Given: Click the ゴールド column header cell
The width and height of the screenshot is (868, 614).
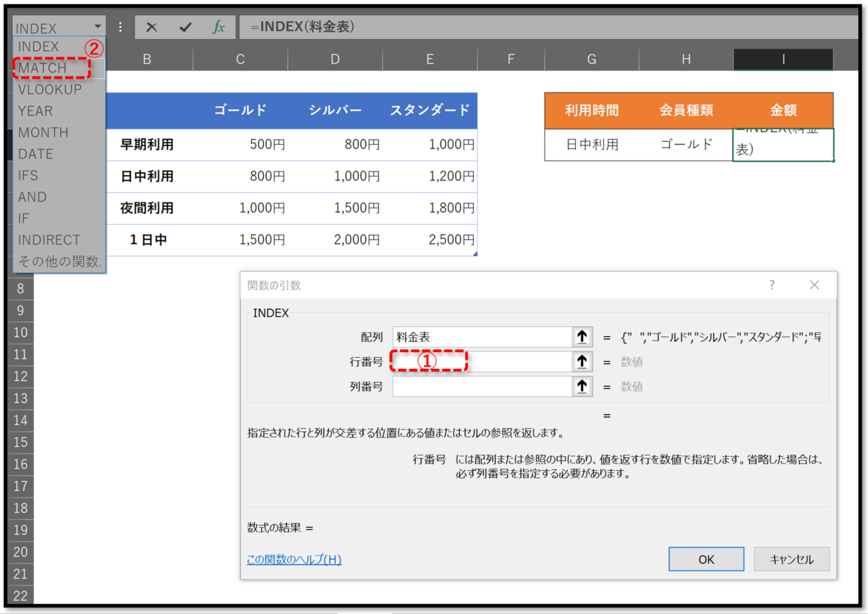Looking at the screenshot, I should [x=240, y=111].
